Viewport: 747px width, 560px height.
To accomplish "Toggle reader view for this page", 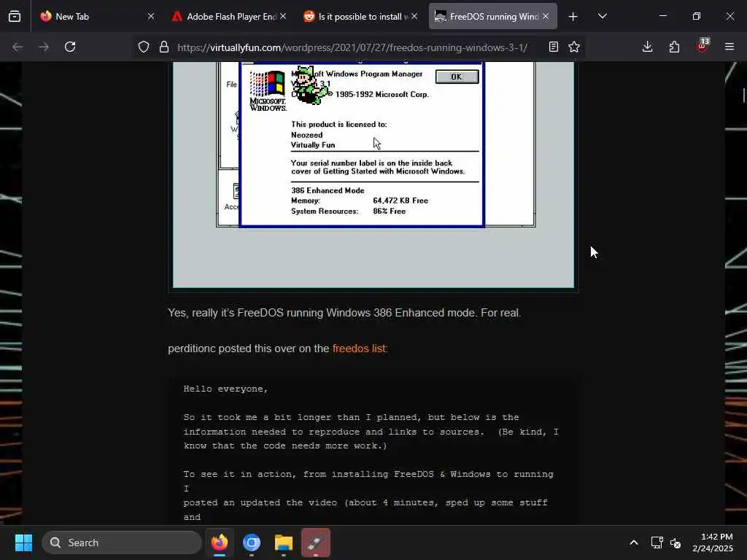I will [x=553, y=47].
